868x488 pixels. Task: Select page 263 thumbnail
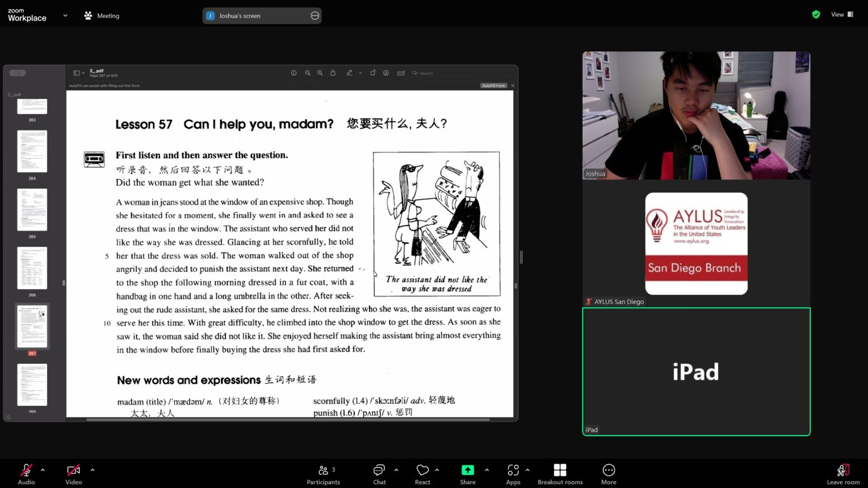pyautogui.click(x=32, y=106)
